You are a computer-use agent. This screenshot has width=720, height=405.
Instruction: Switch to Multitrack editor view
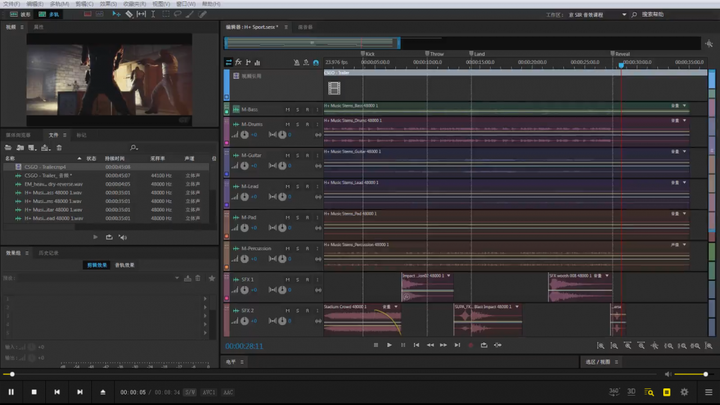[49, 14]
